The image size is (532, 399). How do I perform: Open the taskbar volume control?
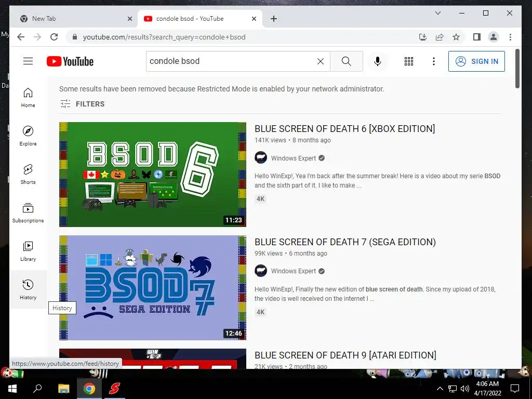point(465,389)
